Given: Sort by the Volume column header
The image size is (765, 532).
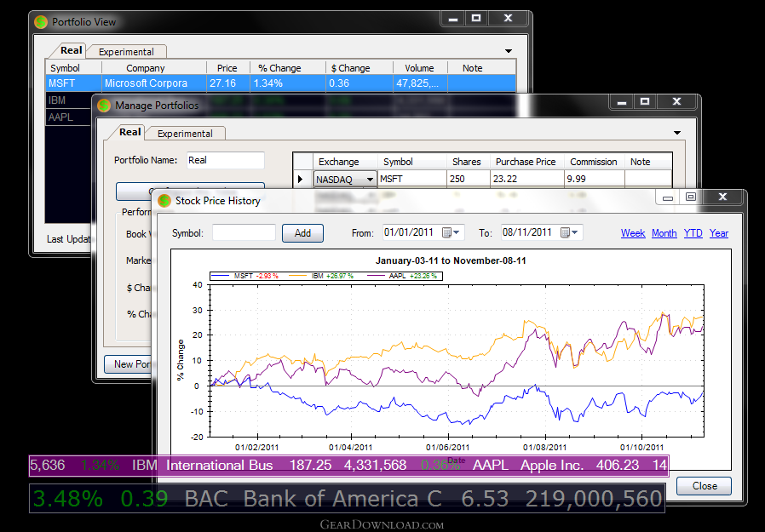Looking at the screenshot, I should click(x=420, y=68).
